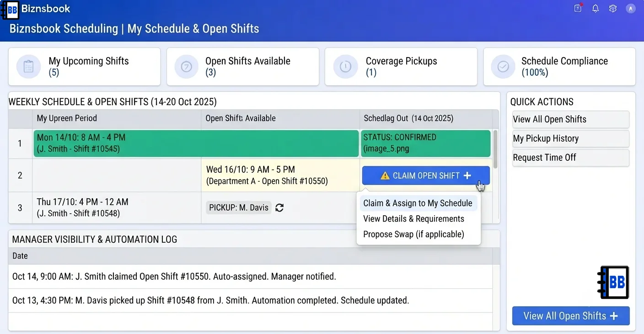Screen dimensions: 644x334
Task: Open the user avatar labeled A
Action: pos(631,8)
